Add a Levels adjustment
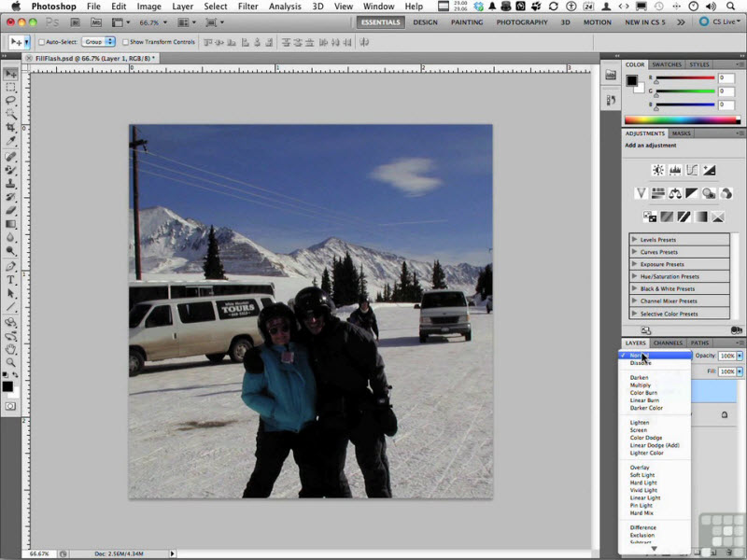Screen dimensions: 747x560 pyautogui.click(x=675, y=170)
